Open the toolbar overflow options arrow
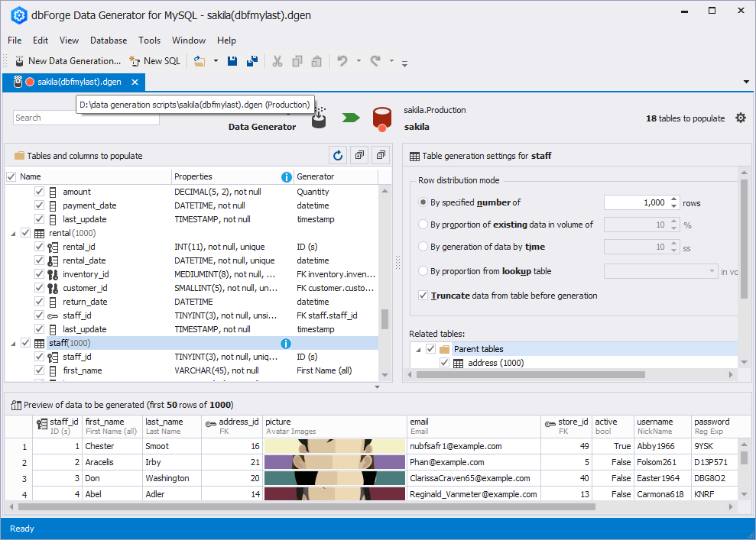This screenshot has height=540, width=756. click(404, 63)
